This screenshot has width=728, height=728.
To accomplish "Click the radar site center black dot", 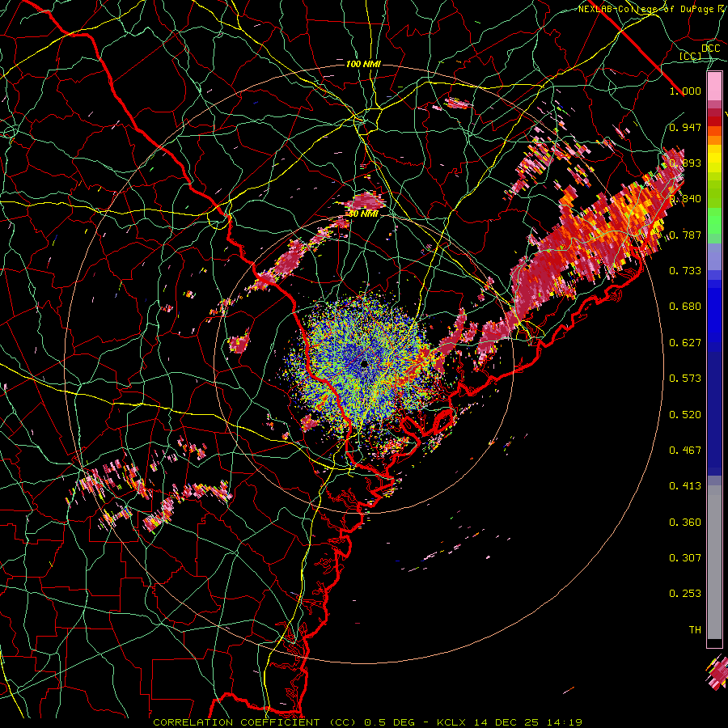I will pos(365,365).
